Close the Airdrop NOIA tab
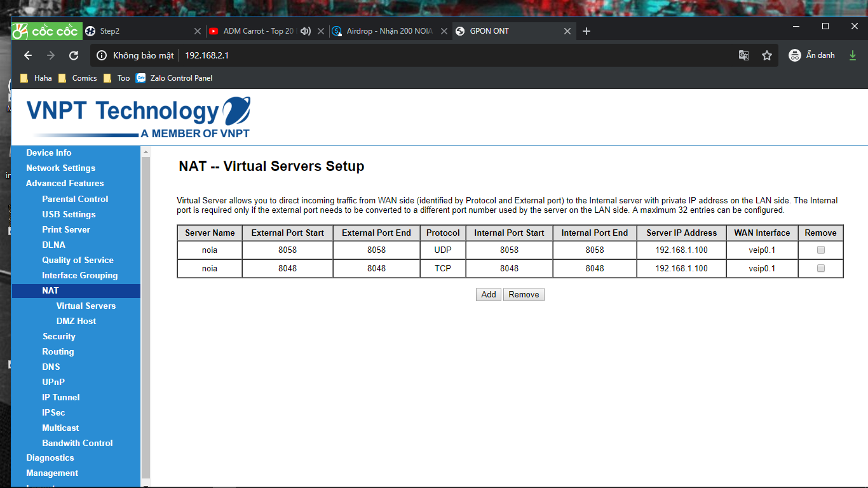 444,31
